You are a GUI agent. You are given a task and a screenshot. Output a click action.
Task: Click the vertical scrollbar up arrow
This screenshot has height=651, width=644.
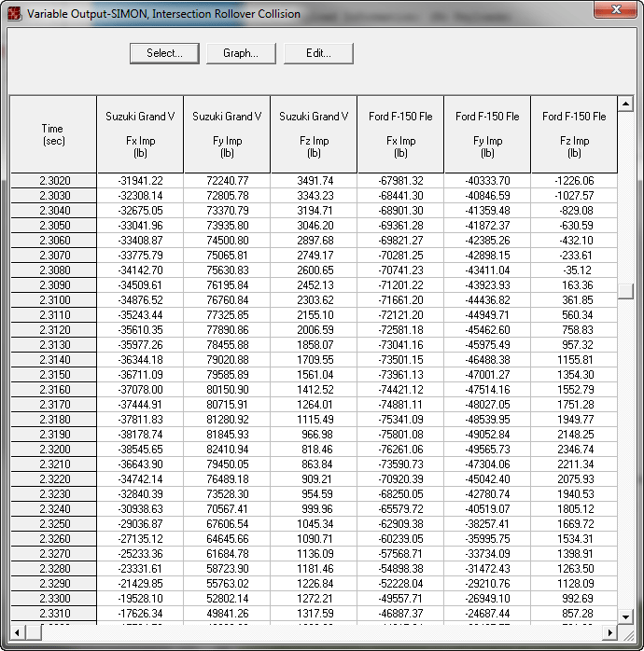(626, 102)
